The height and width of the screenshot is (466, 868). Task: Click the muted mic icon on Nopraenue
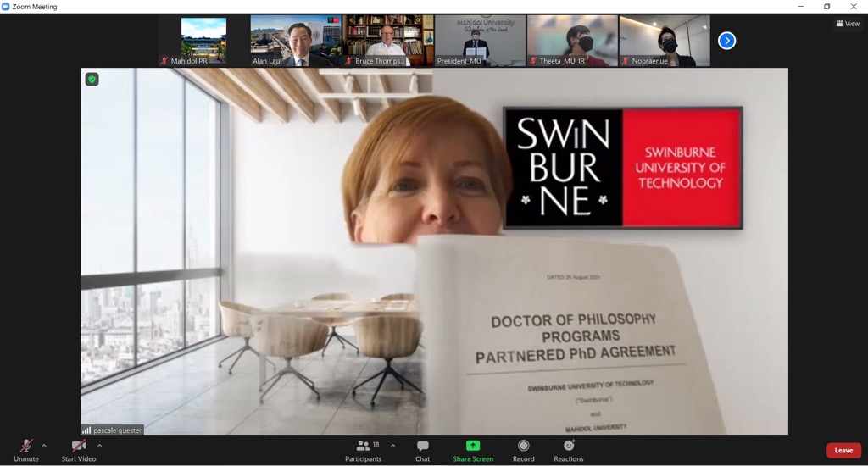click(626, 61)
